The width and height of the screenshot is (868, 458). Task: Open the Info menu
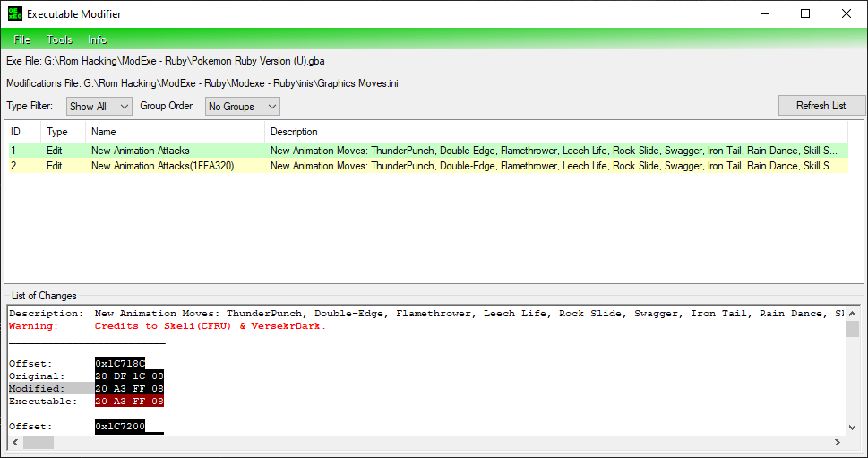point(98,39)
